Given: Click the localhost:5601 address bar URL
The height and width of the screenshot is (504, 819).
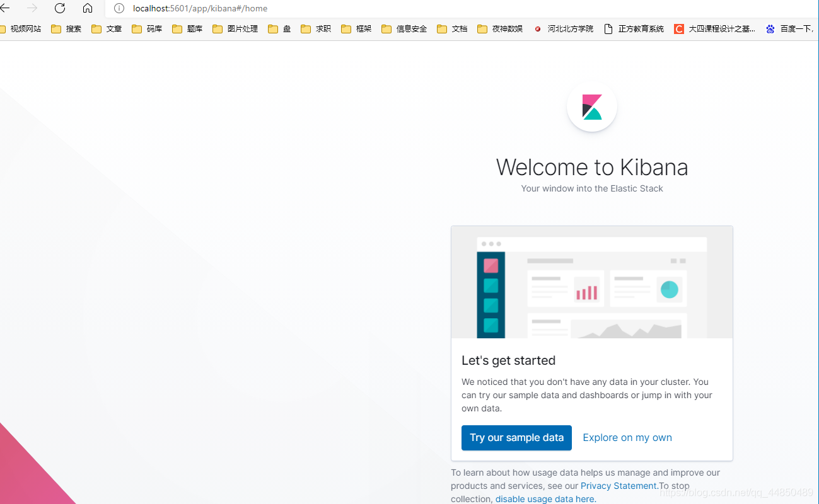Looking at the screenshot, I should pyautogui.click(x=200, y=9).
